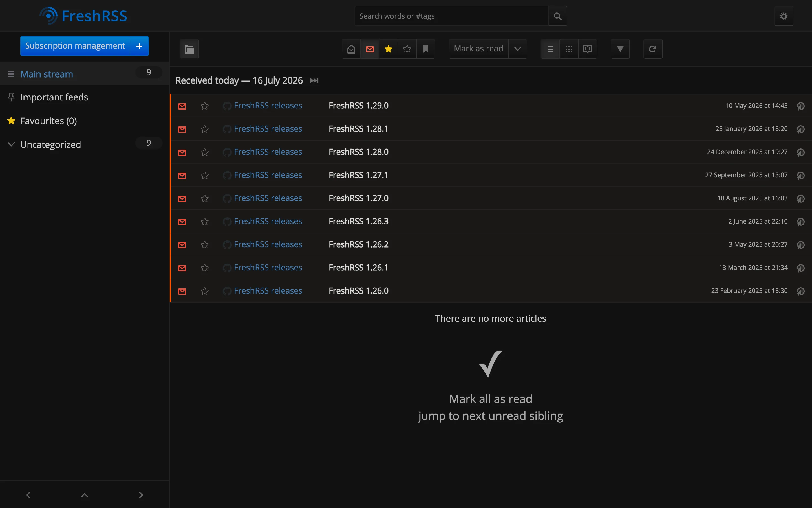Go to previous article with left arrow
Image resolution: width=812 pixels, height=508 pixels.
point(28,495)
